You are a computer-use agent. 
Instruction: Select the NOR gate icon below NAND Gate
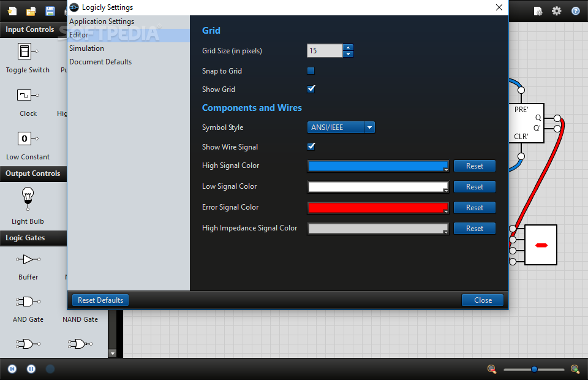[80, 344]
